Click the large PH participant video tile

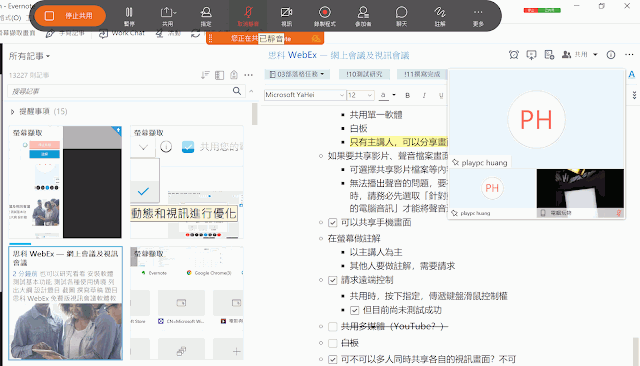[x=536, y=119]
